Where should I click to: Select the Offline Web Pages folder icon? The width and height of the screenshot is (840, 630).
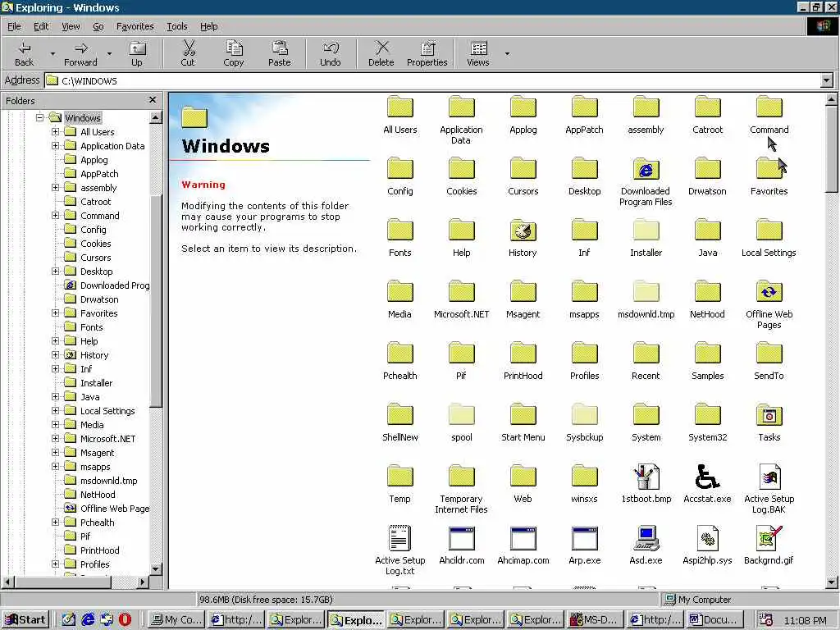point(769,293)
